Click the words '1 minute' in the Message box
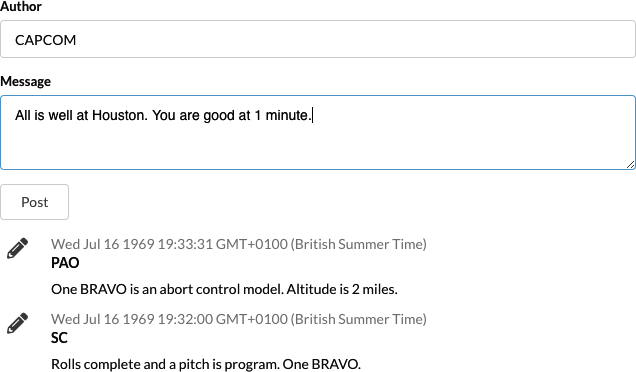The image size is (636, 372). 283,115
